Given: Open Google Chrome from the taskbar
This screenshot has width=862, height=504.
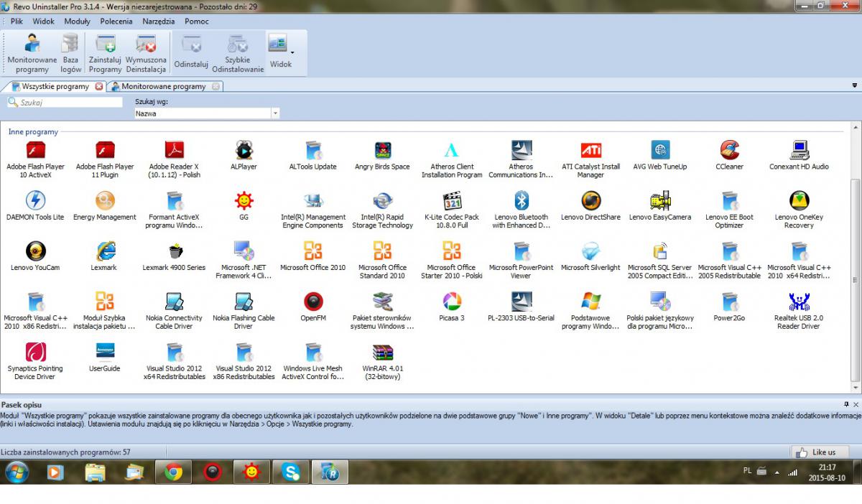Looking at the screenshot, I should pos(172,472).
